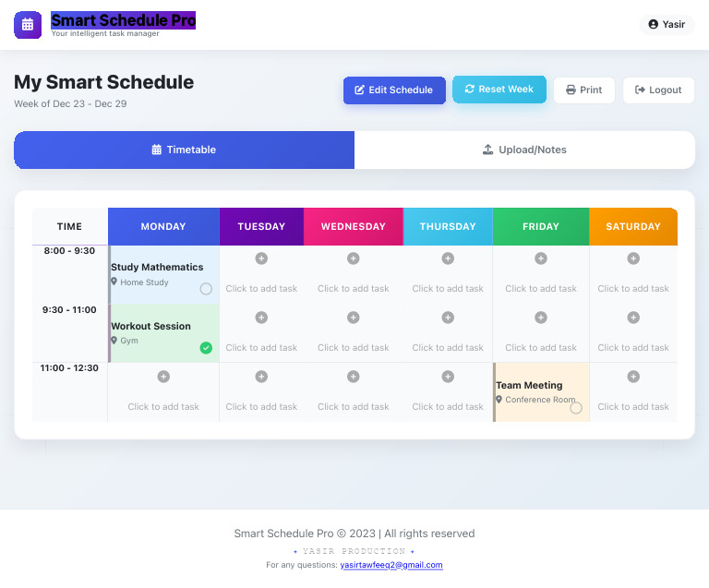The width and height of the screenshot is (709, 588).
Task: Log out using the Logout button
Action: (658, 90)
